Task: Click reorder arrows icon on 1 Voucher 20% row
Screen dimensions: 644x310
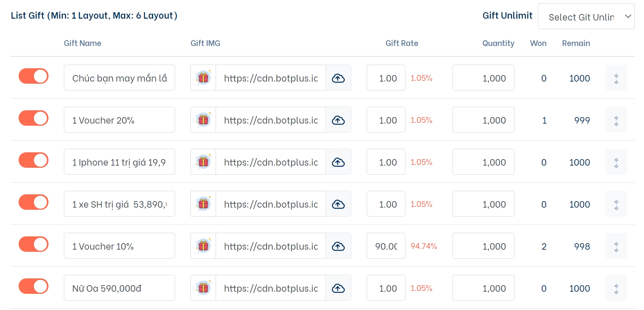Action: click(616, 120)
